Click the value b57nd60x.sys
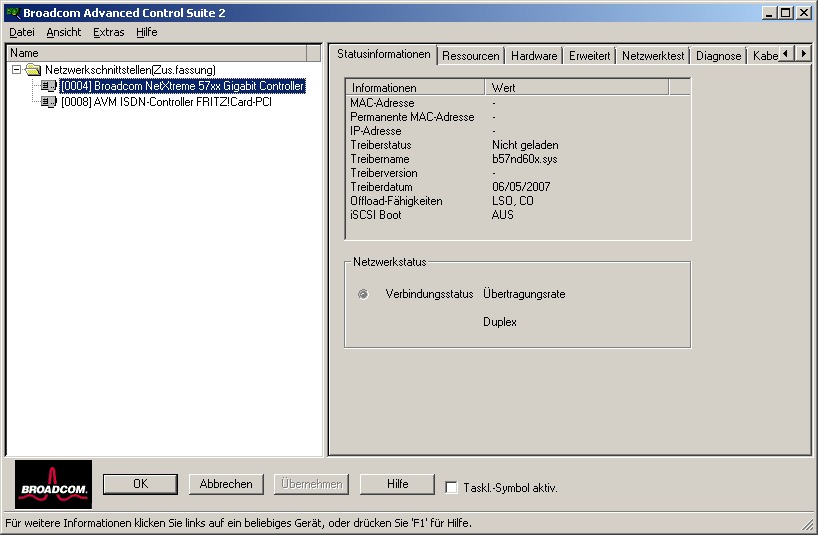Viewport: 818px width, 535px height. [524, 160]
